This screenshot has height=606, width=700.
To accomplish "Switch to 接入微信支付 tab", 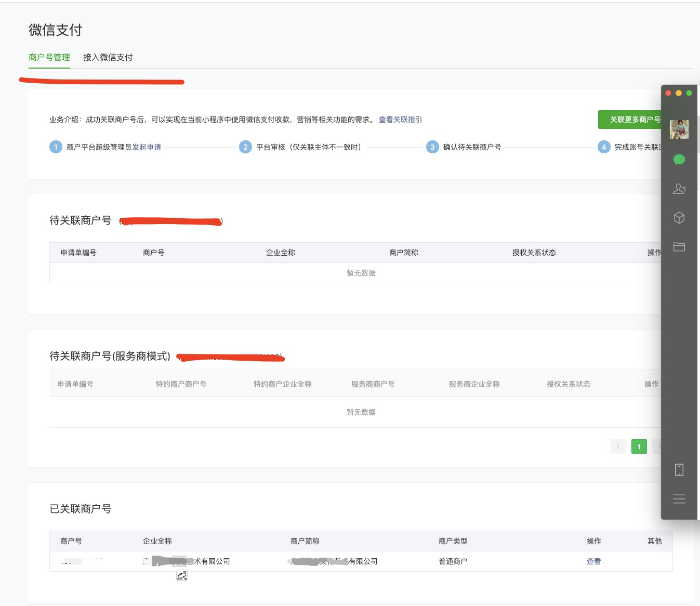I will pos(108,57).
